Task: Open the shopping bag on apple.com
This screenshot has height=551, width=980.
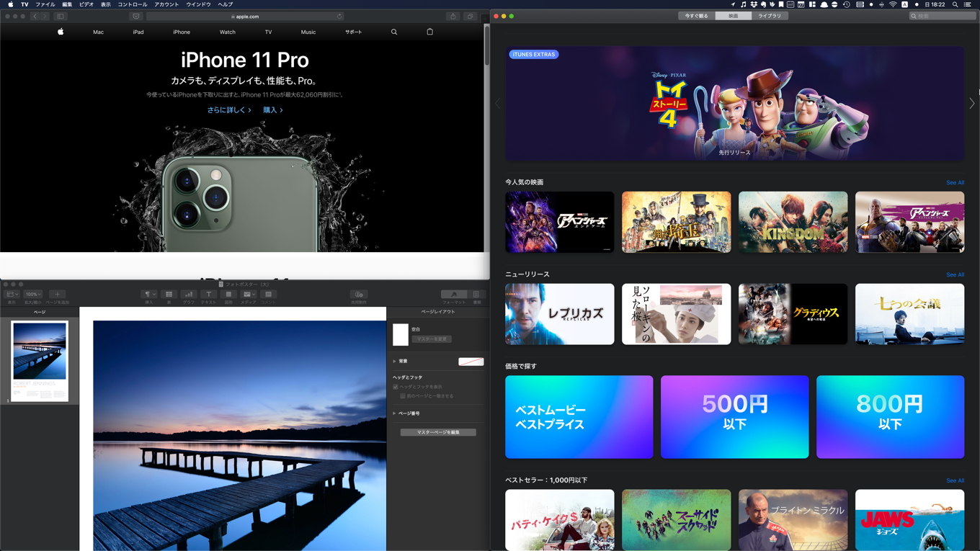Action: pyautogui.click(x=430, y=32)
